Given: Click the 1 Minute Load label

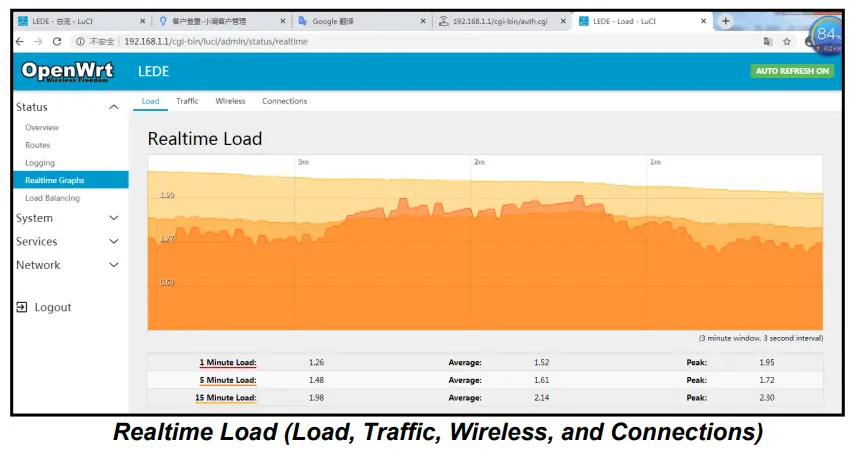Looking at the screenshot, I should (228, 363).
